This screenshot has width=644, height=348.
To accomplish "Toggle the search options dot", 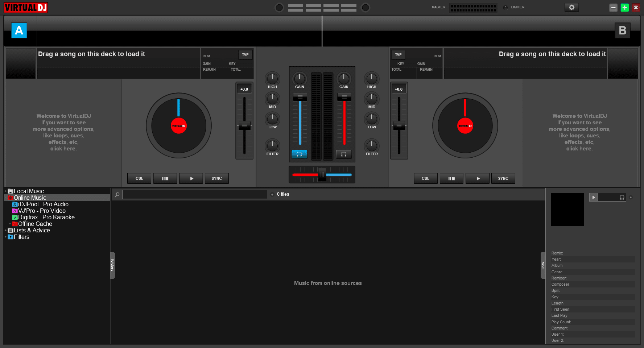I will (x=272, y=195).
